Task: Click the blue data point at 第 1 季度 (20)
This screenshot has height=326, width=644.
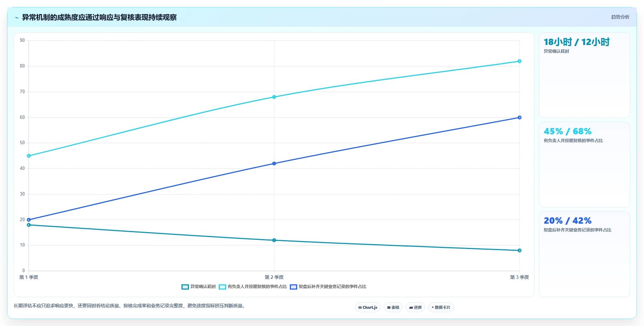Action: (29, 220)
